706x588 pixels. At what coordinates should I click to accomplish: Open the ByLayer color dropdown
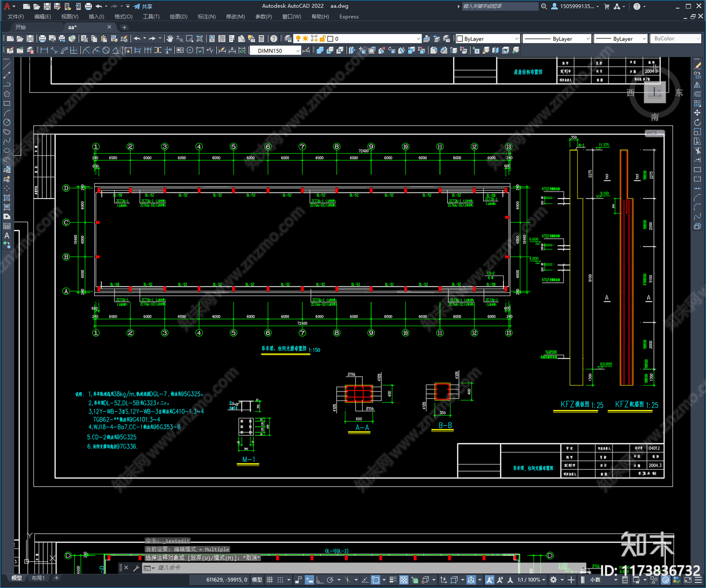coord(488,39)
